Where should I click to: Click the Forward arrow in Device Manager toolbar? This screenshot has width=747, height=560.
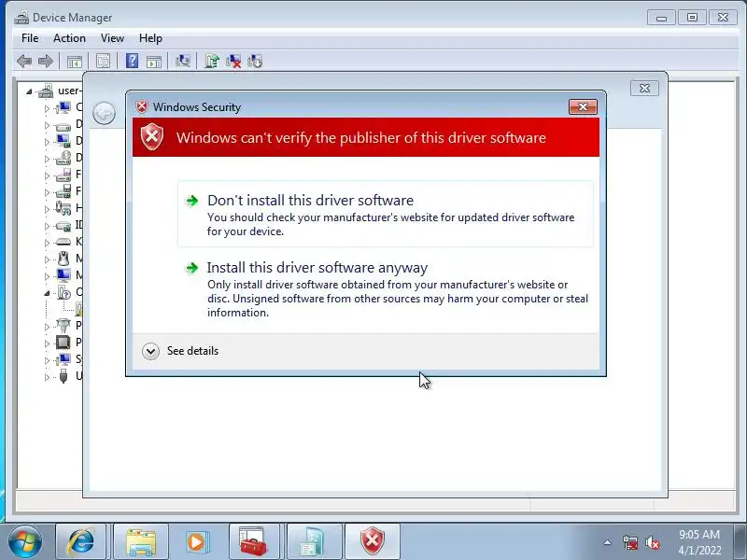(x=46, y=61)
